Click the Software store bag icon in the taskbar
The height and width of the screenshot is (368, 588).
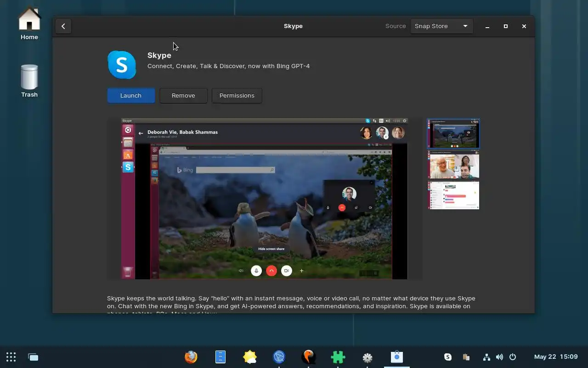397,357
